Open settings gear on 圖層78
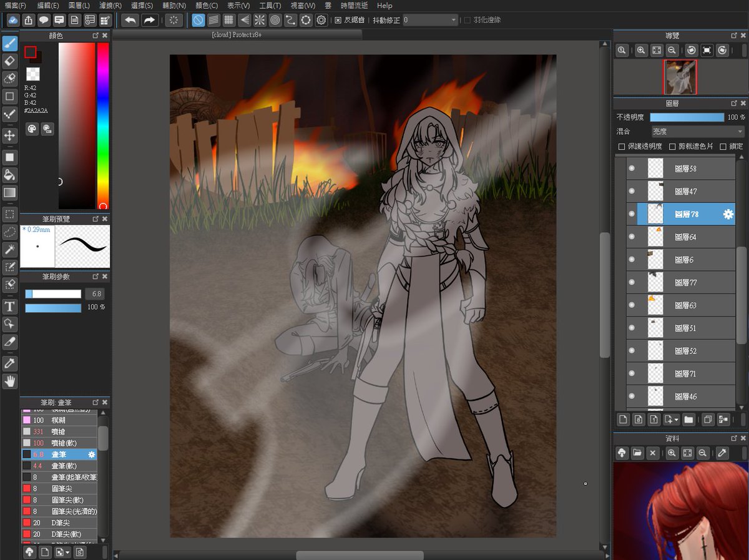749x560 pixels. 728,214
